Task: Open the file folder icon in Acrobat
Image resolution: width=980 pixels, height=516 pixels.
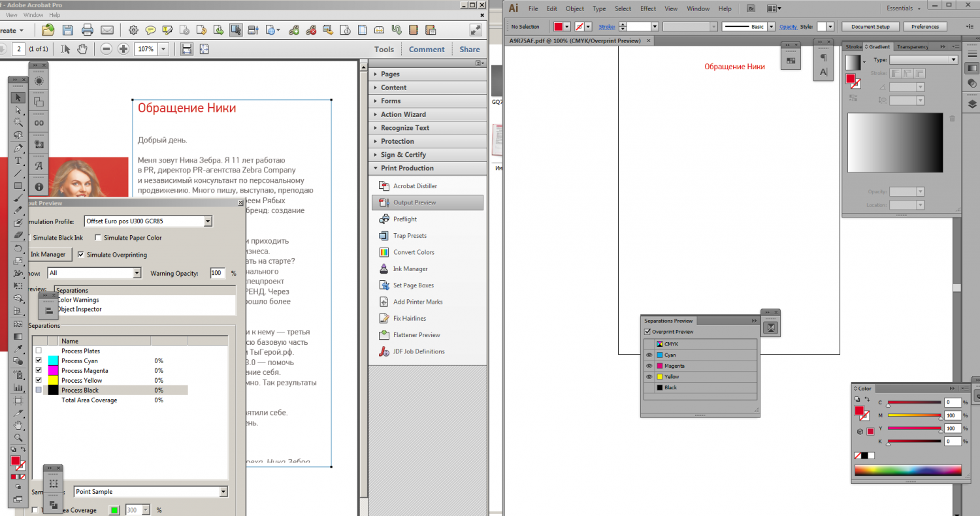Action: [x=48, y=30]
